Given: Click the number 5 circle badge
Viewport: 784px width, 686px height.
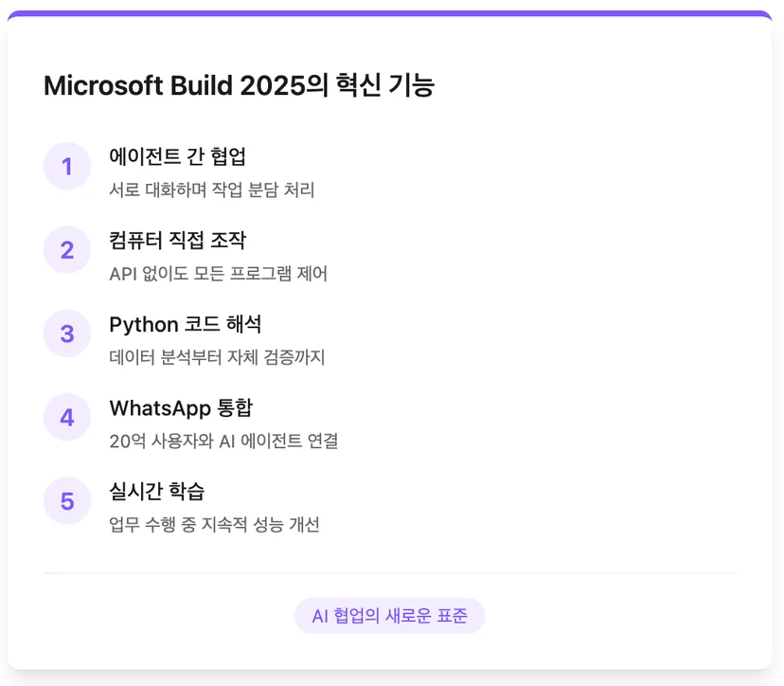Looking at the screenshot, I should click(x=67, y=501).
